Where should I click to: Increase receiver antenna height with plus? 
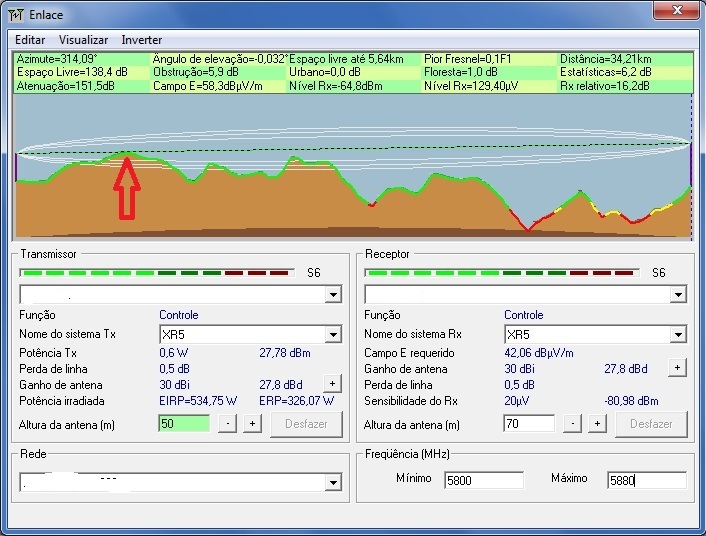click(597, 424)
